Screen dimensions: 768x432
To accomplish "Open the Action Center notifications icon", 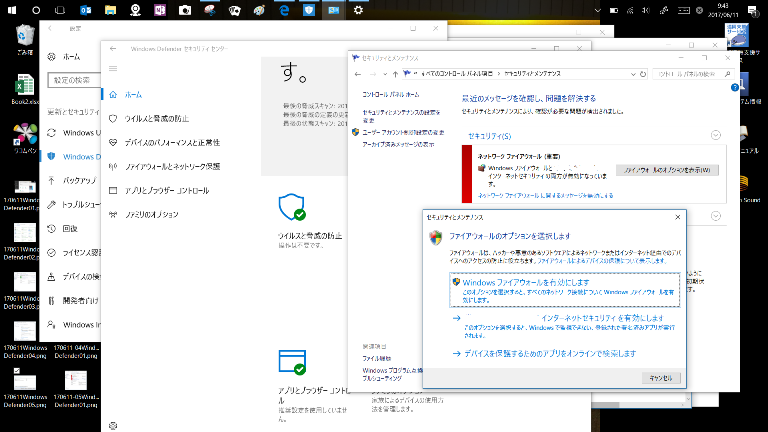I will coord(753,10).
